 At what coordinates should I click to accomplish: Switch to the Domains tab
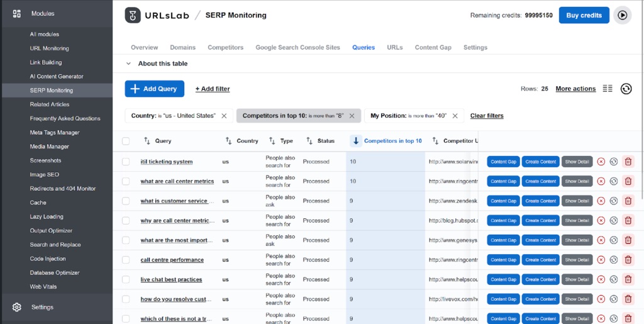183,48
